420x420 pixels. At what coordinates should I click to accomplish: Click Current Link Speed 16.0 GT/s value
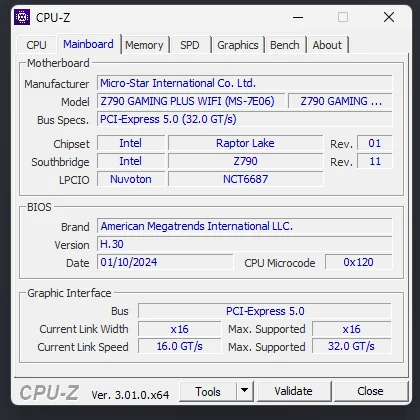[x=179, y=346]
